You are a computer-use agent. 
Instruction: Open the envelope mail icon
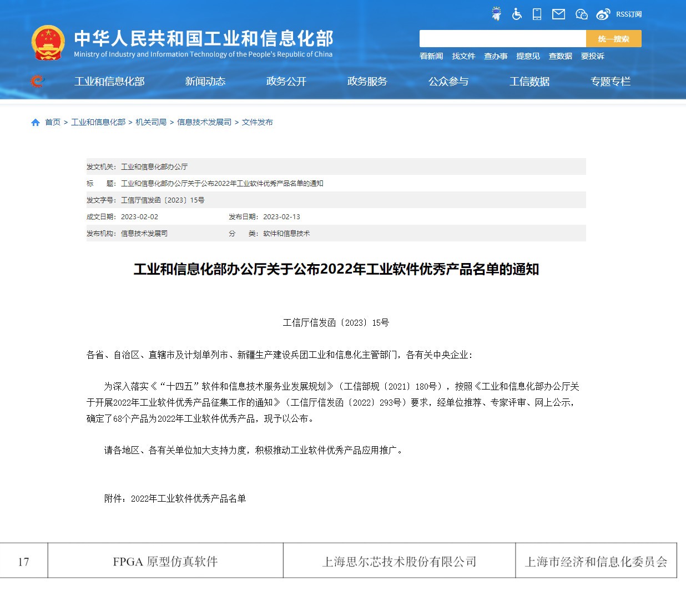(558, 14)
